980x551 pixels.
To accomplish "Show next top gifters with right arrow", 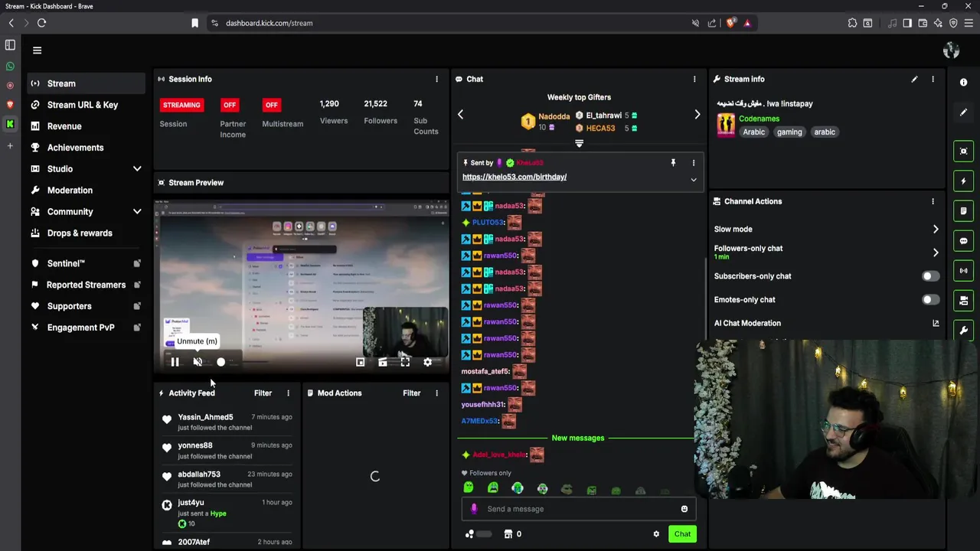I will (x=697, y=115).
